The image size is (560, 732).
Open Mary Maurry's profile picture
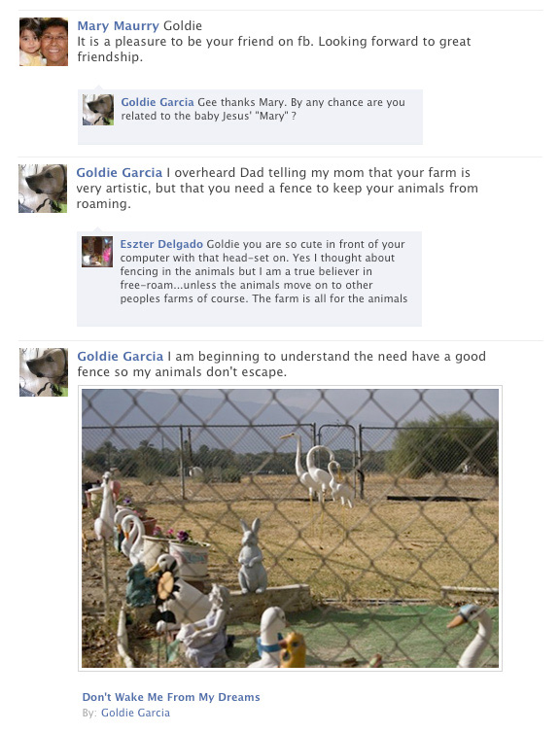pyautogui.click(x=44, y=42)
